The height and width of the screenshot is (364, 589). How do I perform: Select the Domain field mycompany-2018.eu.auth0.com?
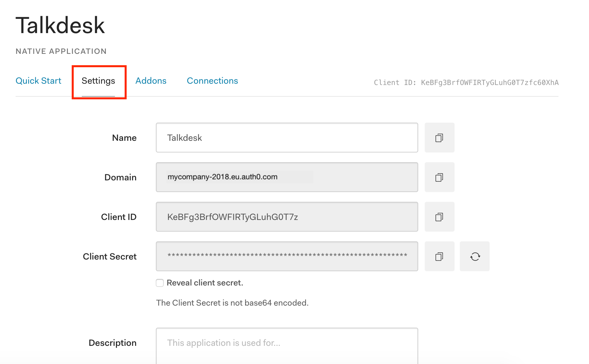coord(287,177)
